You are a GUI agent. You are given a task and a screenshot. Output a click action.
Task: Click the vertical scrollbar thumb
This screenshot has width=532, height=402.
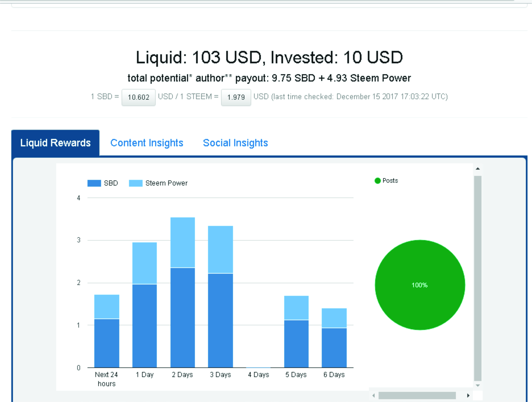[478, 278]
